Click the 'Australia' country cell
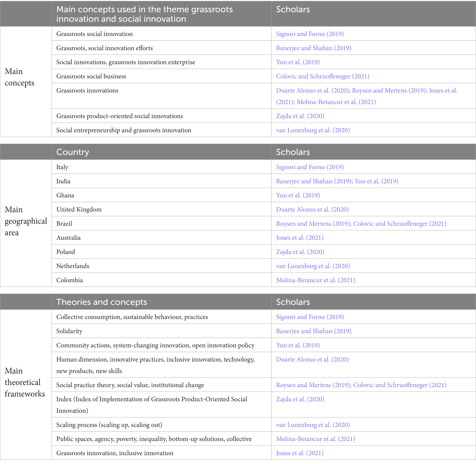The width and height of the screenshot is (476, 464). [161, 237]
